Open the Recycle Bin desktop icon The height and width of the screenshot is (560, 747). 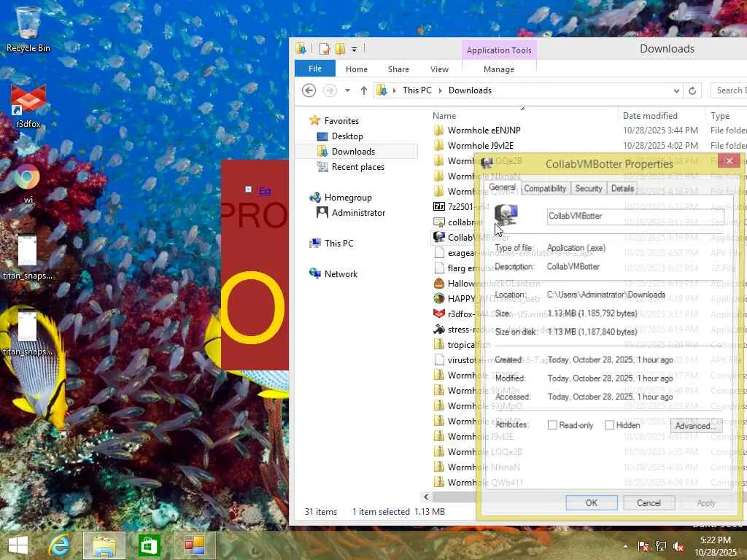pos(28,28)
